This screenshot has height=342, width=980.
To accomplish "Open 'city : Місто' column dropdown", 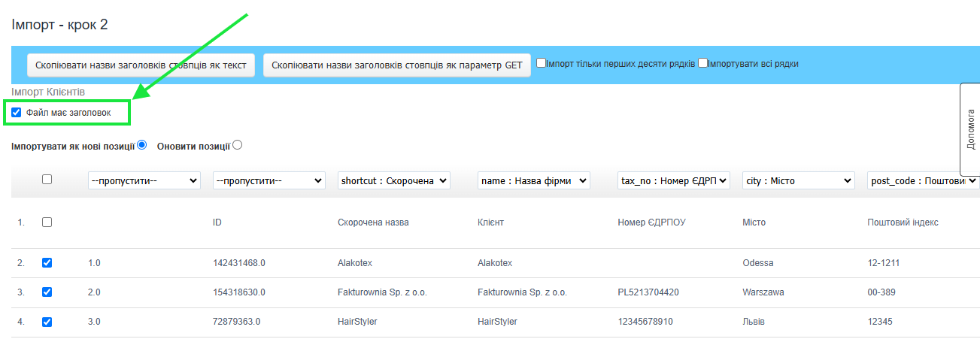I will click(x=798, y=180).
